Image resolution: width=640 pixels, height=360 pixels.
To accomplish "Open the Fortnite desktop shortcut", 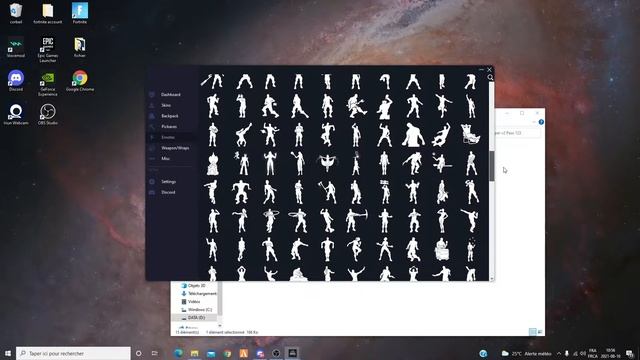I will 80,13.
